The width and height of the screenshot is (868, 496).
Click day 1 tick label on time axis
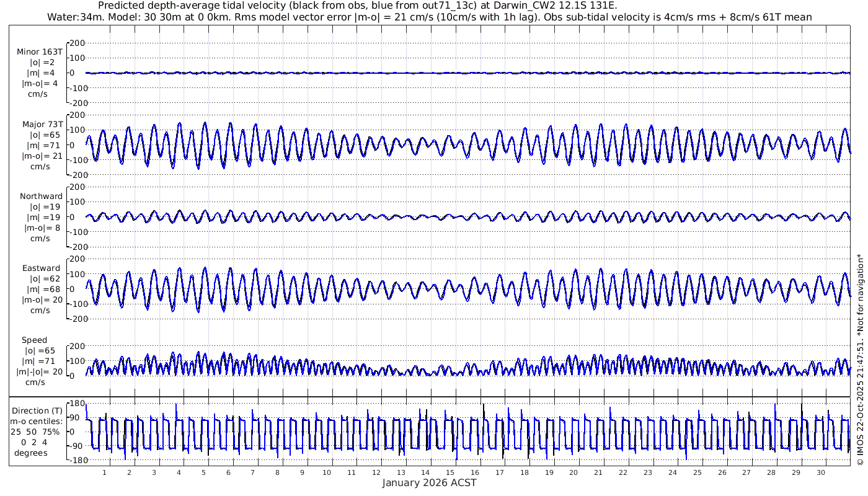105,472
